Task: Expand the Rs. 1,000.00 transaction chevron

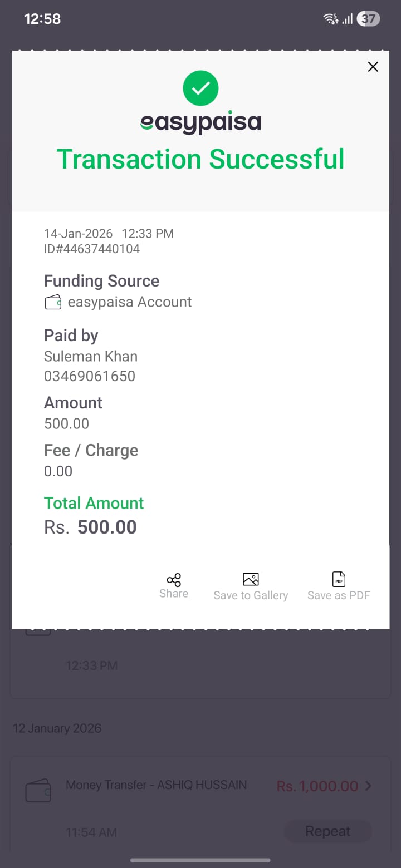Action: coord(368,786)
